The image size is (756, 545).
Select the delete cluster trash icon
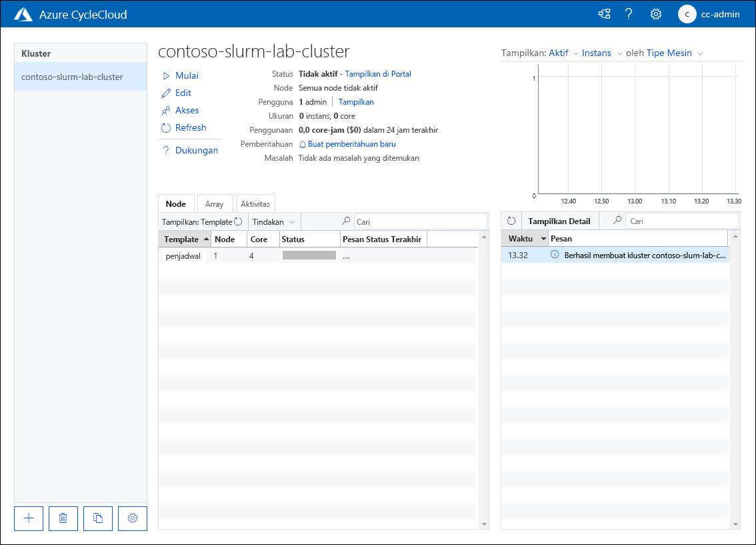63,518
